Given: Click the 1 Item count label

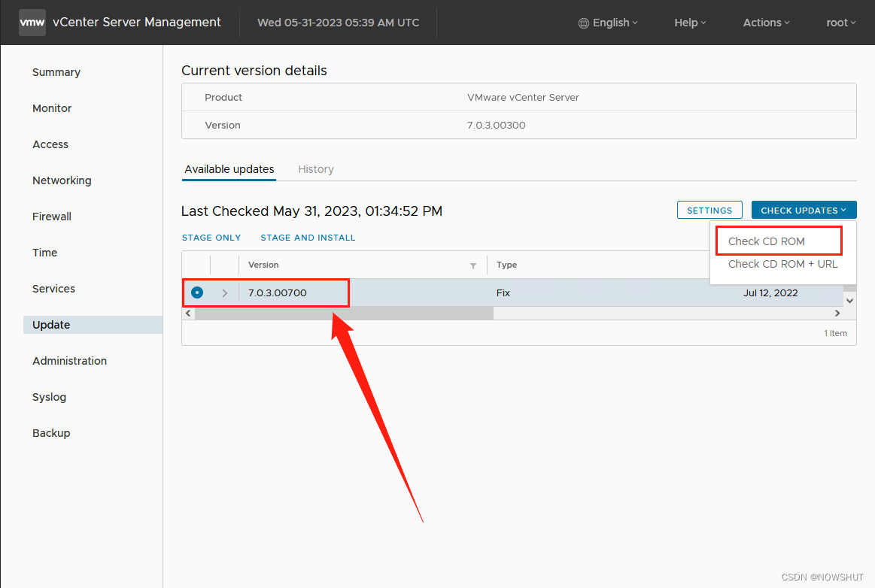Looking at the screenshot, I should click(835, 333).
